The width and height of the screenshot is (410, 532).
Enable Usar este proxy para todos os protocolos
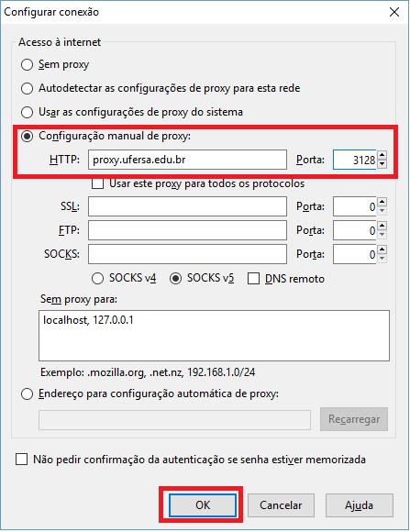[98, 183]
